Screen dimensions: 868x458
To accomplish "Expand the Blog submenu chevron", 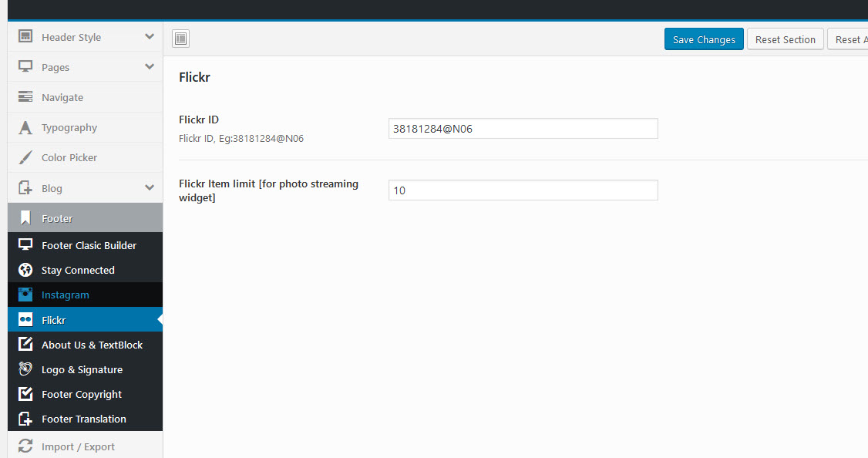I will pos(150,187).
